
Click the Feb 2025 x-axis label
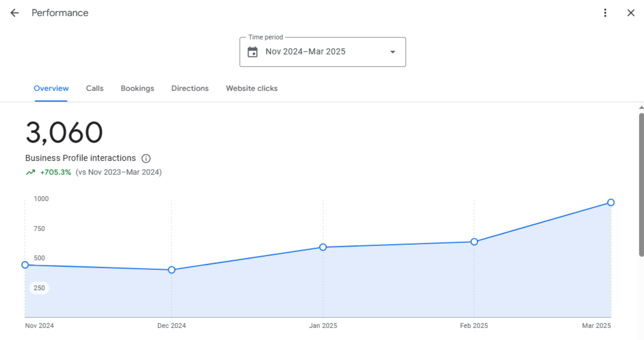tap(474, 326)
